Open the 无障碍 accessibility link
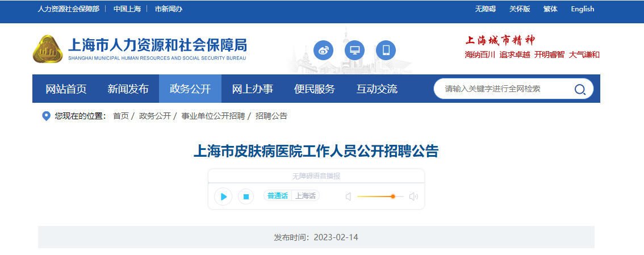644x255 pixels. pos(486,9)
